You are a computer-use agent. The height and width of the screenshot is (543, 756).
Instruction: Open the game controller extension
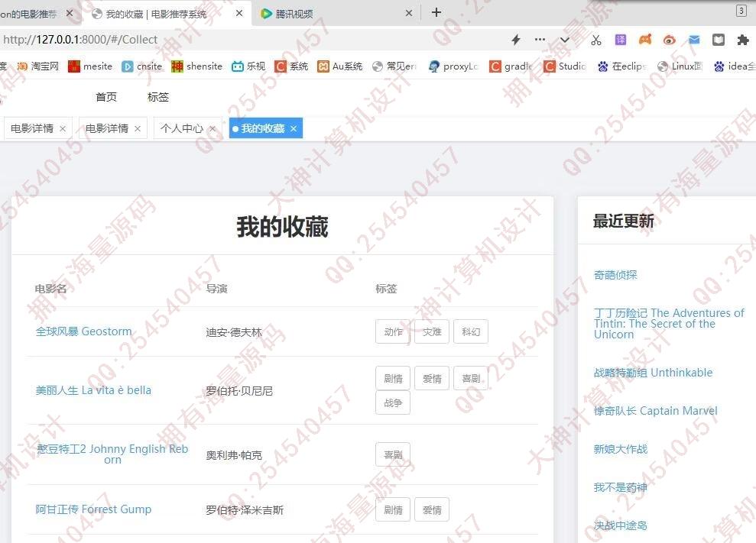tap(645, 40)
